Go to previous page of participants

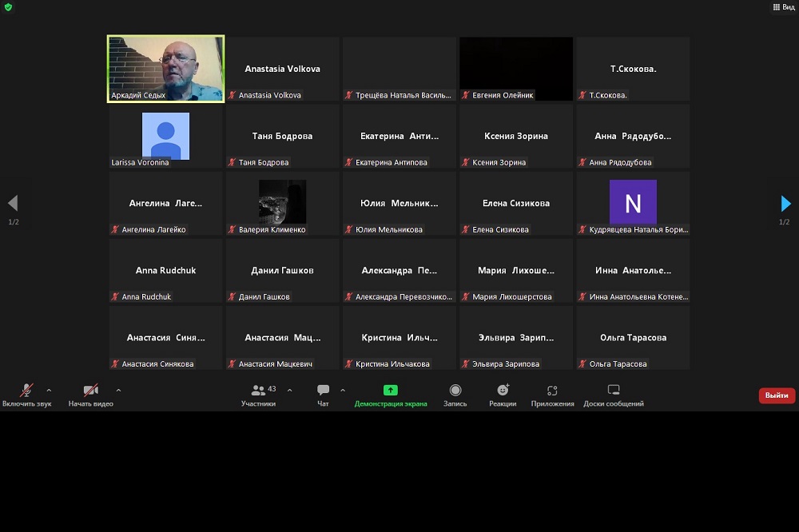[x=13, y=204]
